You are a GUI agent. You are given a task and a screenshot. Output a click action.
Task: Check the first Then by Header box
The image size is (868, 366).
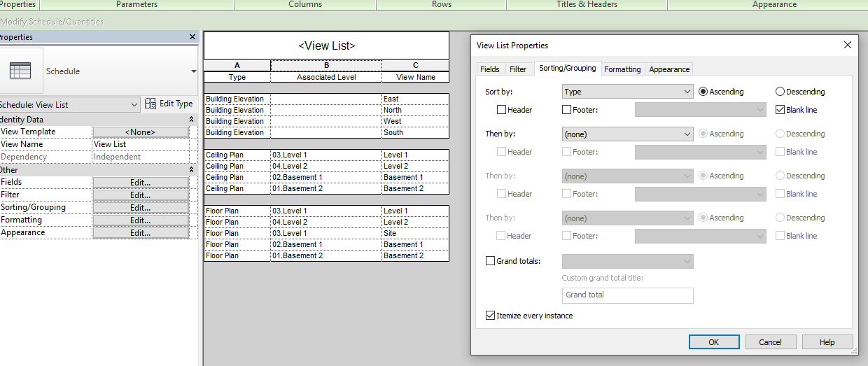pos(501,152)
